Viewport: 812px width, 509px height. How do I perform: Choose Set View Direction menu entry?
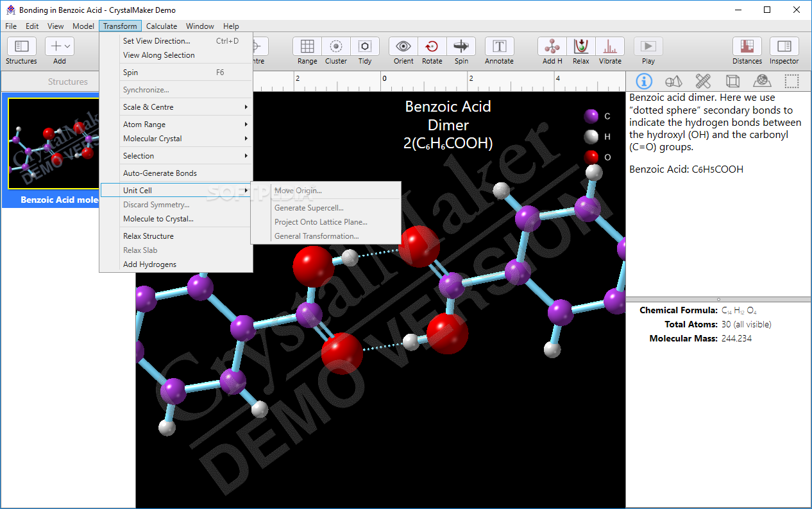(176, 41)
